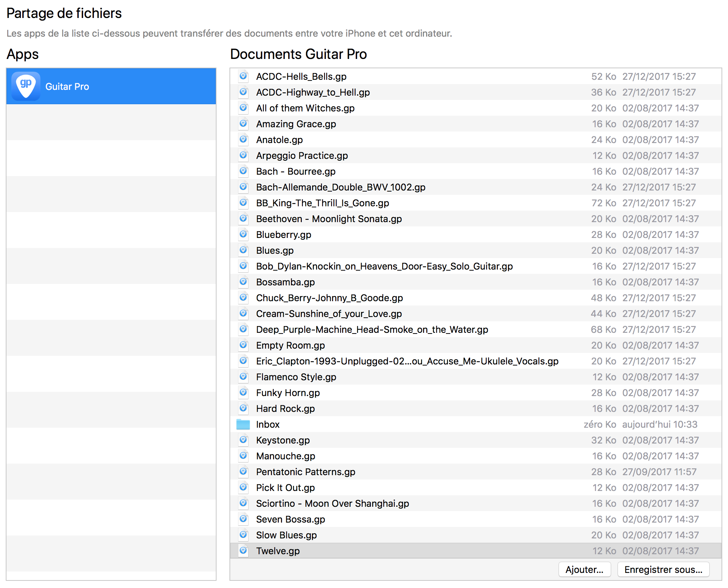Click file icon for Bach - Bourree.gp
Screen dimensions: 728x588
coord(244,171)
